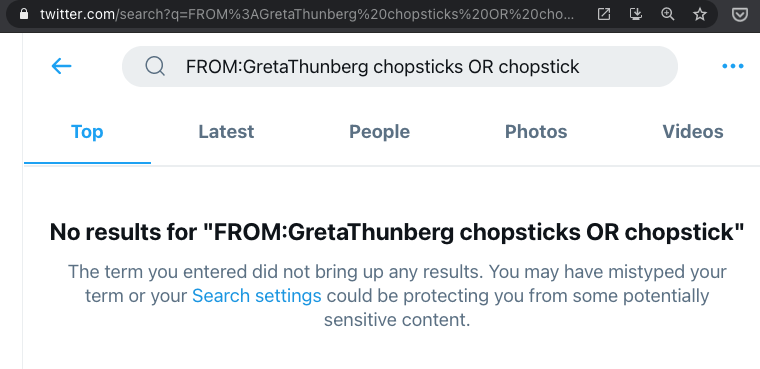Open the Search settings link

[x=257, y=295]
